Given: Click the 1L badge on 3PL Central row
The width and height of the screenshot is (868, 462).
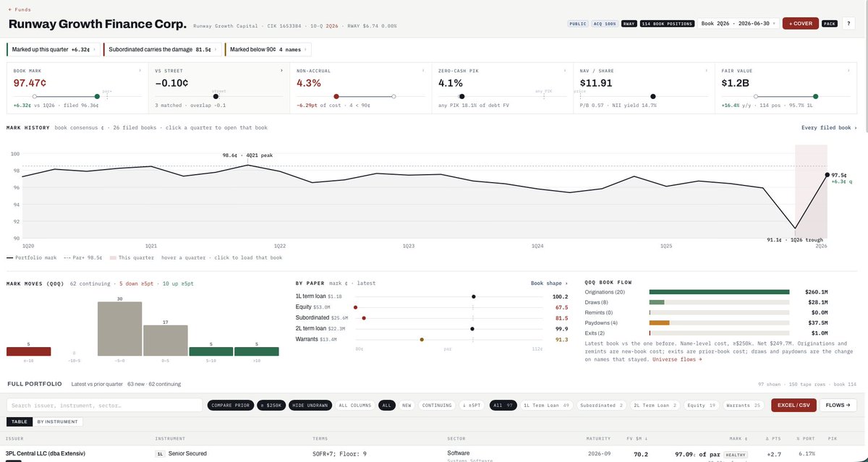Looking at the screenshot, I should pyautogui.click(x=161, y=454).
